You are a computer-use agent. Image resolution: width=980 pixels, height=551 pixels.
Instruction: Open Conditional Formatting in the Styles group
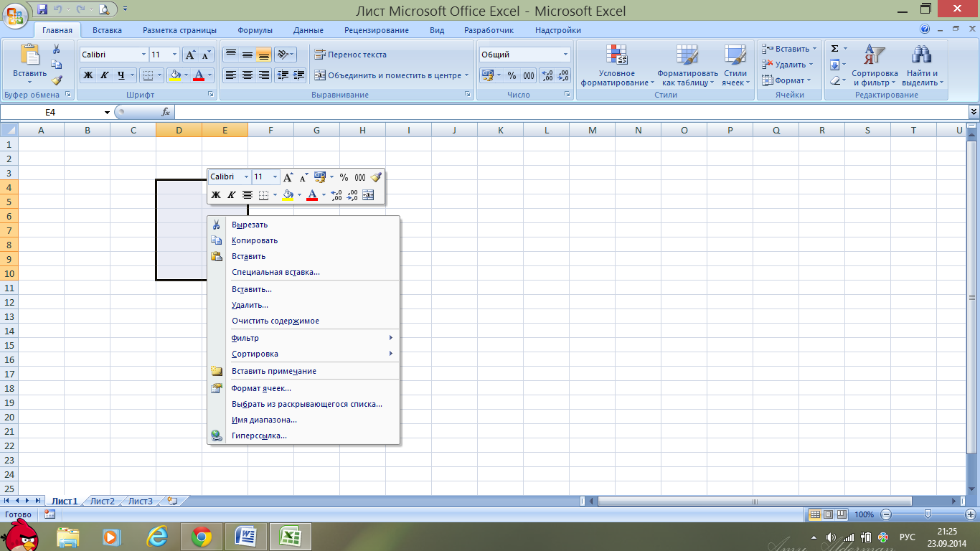coord(616,65)
